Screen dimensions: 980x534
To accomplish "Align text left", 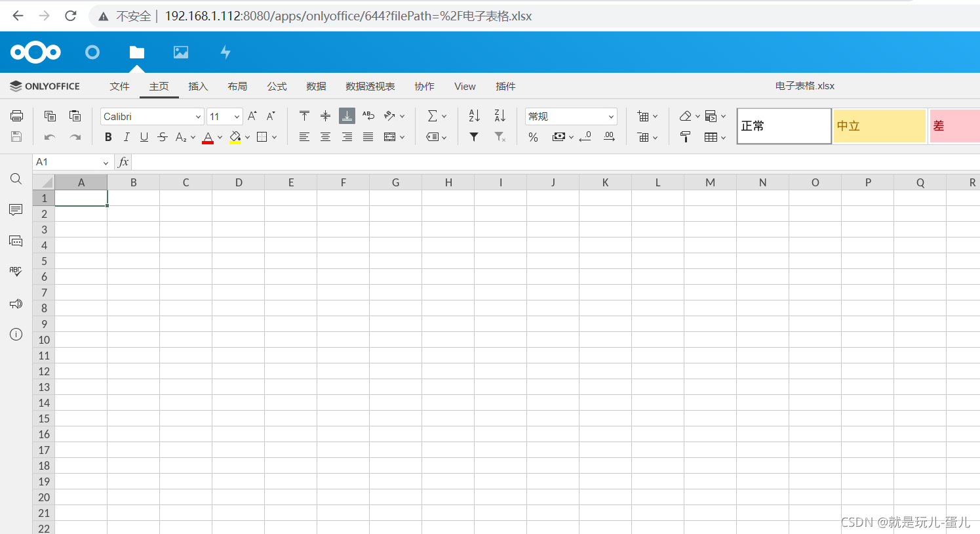I will point(304,137).
